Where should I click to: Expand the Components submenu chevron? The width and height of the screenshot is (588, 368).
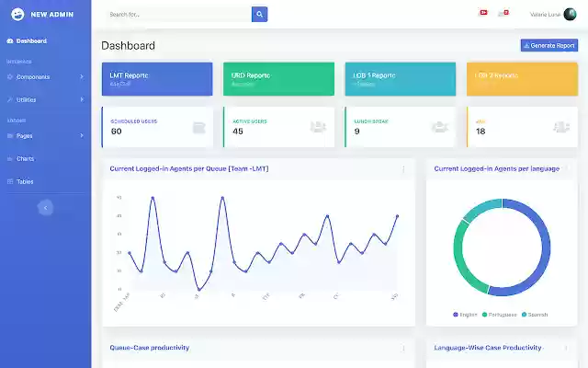coord(82,76)
